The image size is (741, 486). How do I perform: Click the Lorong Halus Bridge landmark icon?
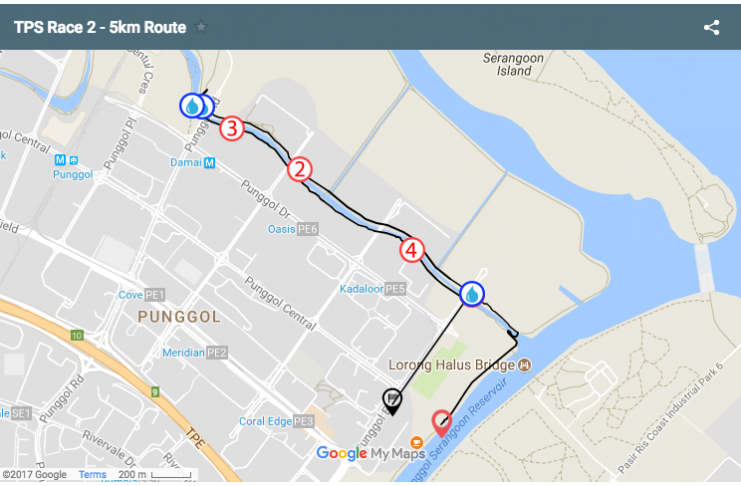tap(525, 365)
